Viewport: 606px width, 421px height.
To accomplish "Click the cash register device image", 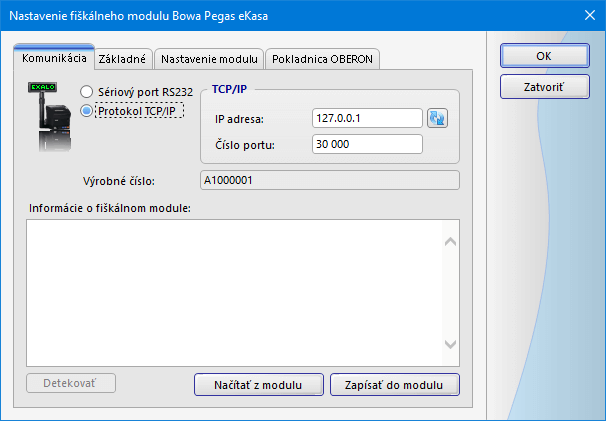I will click(x=51, y=117).
